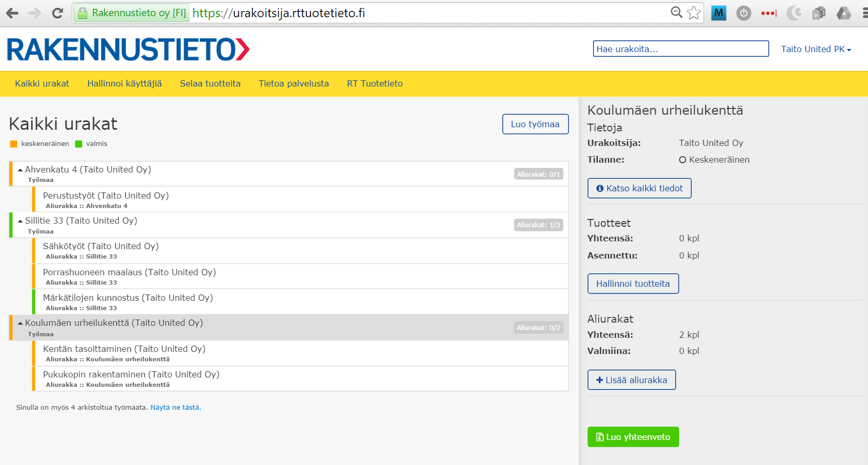The height and width of the screenshot is (465, 868).
Task: Go back with the browser back arrow
Action: pos(12,13)
